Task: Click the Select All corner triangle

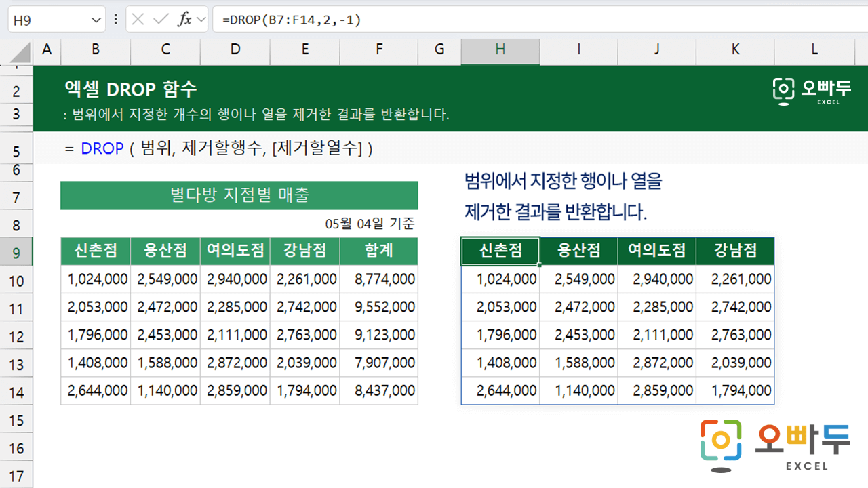Action: click(21, 53)
